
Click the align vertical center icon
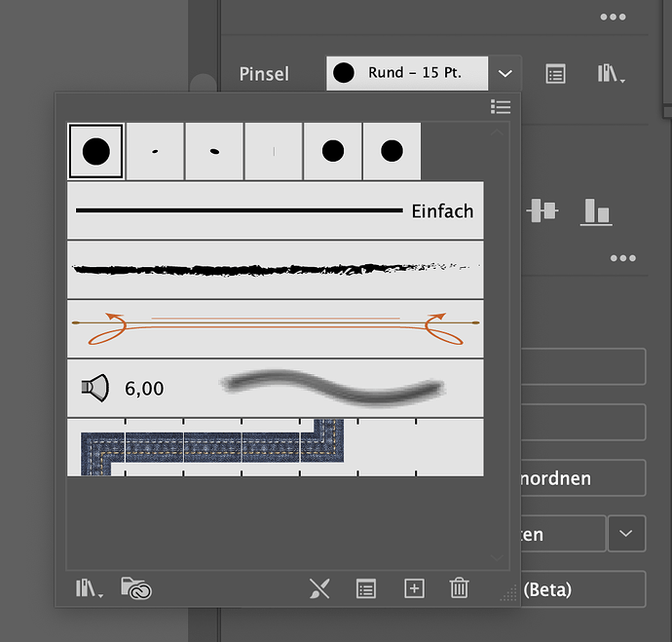[541, 209]
